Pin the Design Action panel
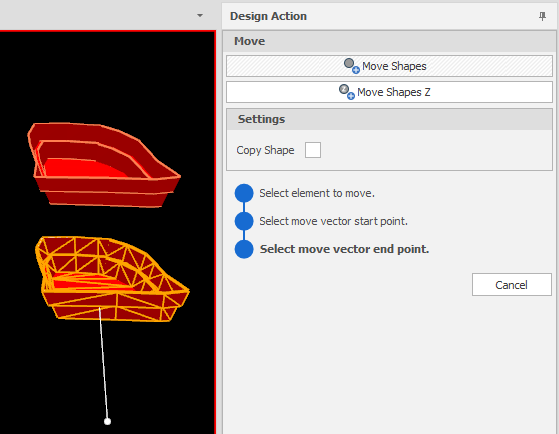Viewport: 559px width, 434px height. 542,16
